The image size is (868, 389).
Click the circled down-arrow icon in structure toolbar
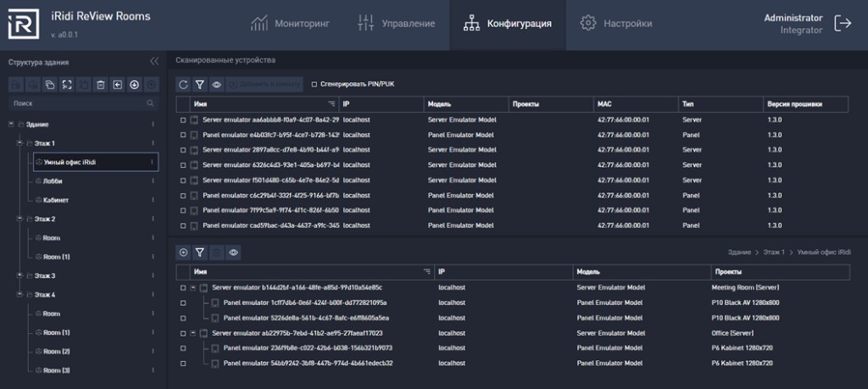tap(134, 85)
